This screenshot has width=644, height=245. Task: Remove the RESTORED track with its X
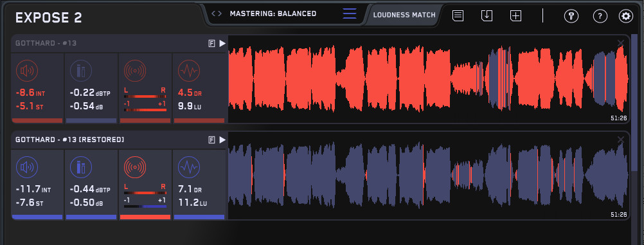pyautogui.click(x=621, y=140)
